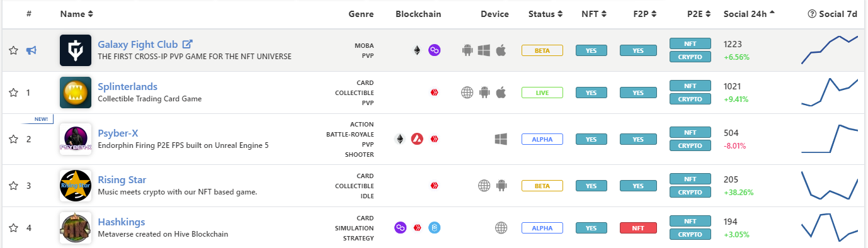Sort games by Status column
This screenshot has width=868, height=248.
[545, 14]
